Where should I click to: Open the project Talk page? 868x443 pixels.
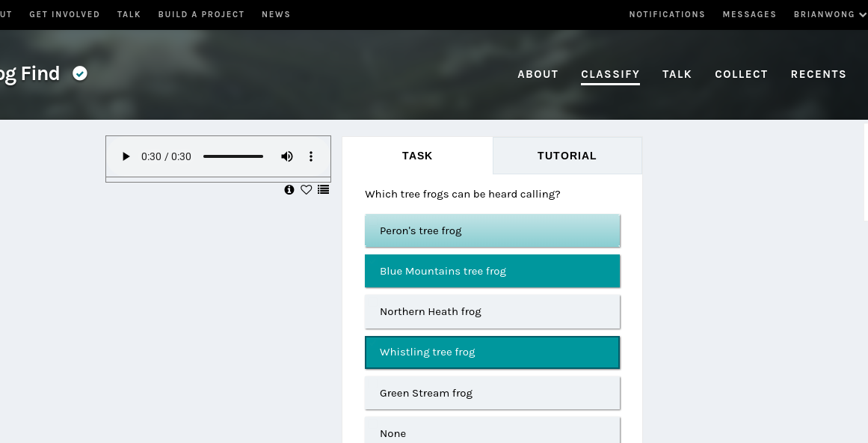point(677,74)
